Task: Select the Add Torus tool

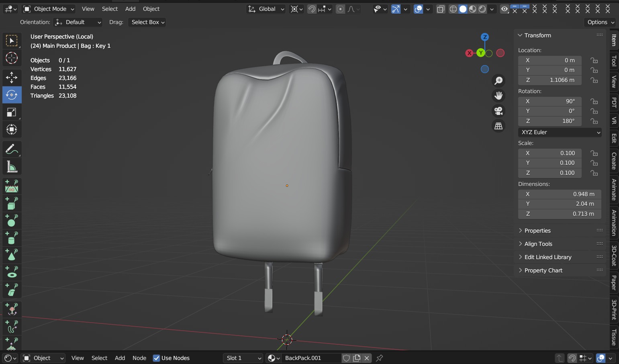Action: 12,273
